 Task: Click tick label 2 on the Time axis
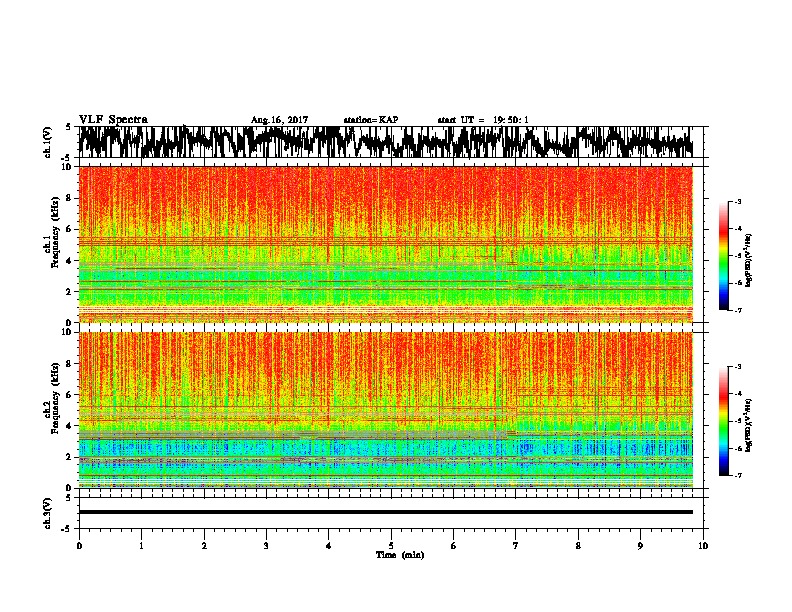coord(204,546)
